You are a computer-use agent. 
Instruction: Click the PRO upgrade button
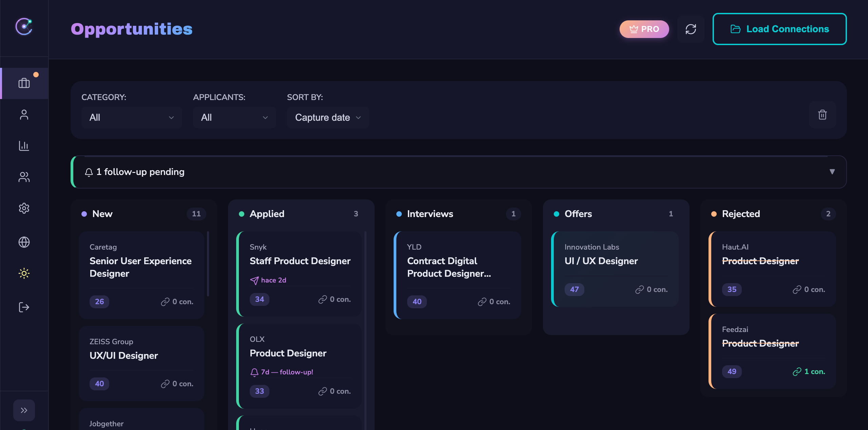[644, 29]
